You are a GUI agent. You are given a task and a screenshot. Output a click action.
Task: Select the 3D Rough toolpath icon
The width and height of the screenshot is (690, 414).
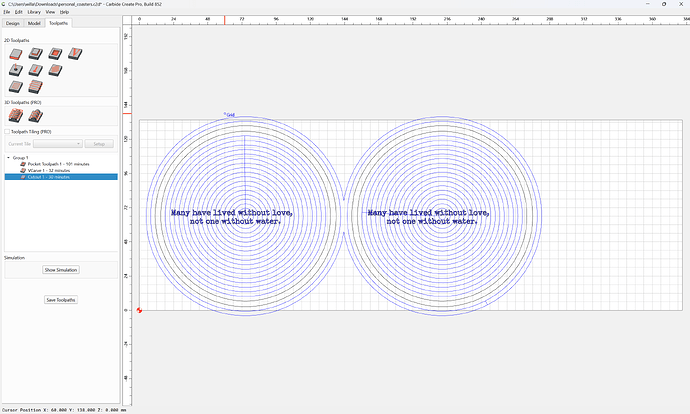click(16, 116)
